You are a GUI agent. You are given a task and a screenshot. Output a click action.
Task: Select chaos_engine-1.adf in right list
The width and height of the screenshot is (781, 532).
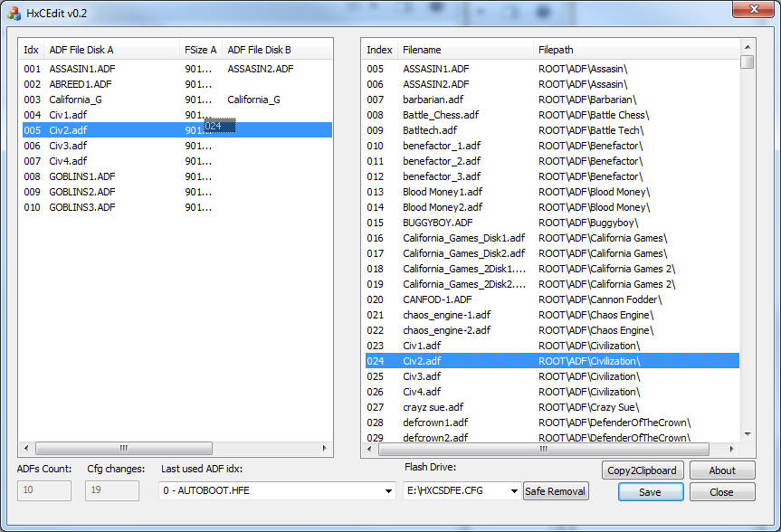(552, 315)
